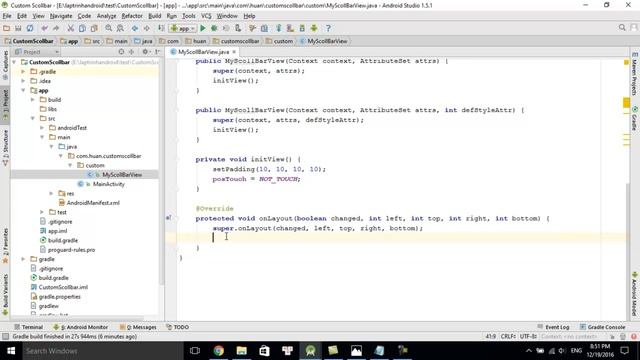This screenshot has height=360, width=640.
Task: Click the 'custom' breadcrumb in navigation bar
Action: click(279, 41)
